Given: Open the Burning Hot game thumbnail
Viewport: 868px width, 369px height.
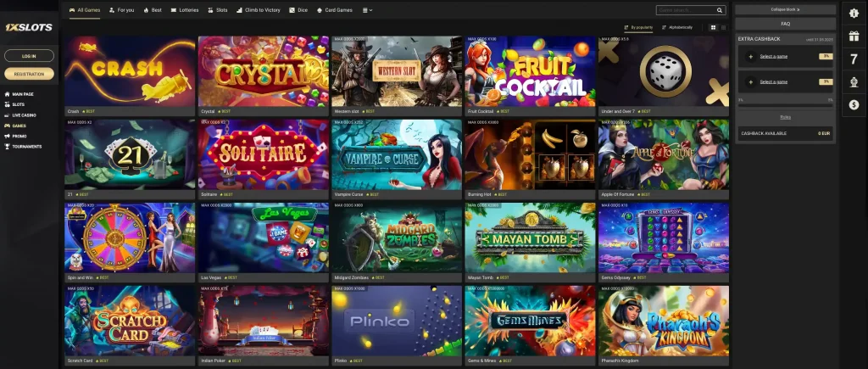Looking at the screenshot, I should [531, 154].
